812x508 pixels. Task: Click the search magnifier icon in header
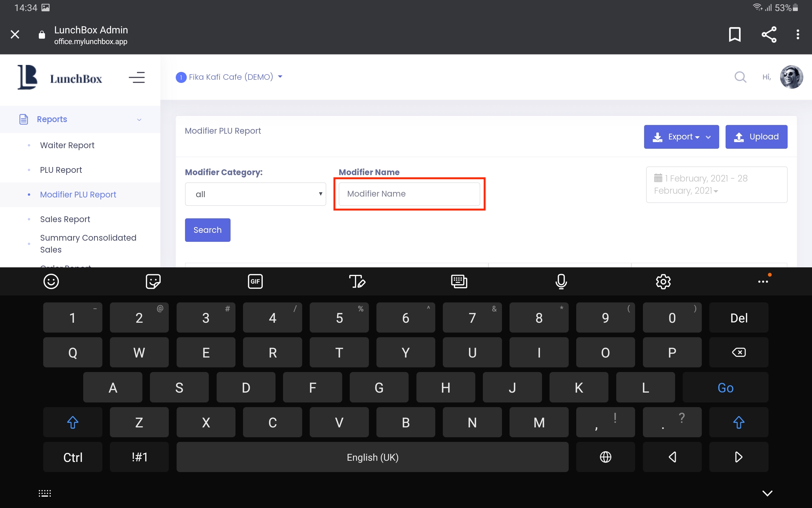click(740, 77)
